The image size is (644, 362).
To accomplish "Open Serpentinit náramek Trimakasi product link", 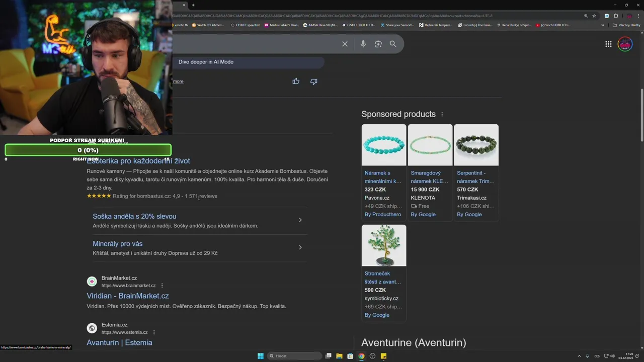I will 475,177.
